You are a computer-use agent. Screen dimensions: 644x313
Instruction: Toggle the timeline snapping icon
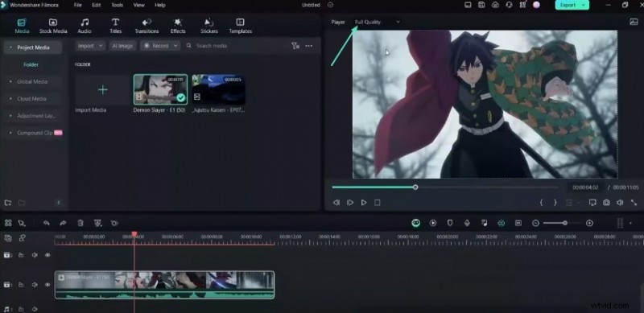501,223
